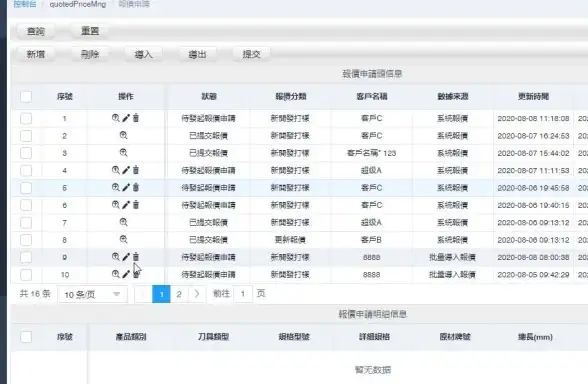Open row 8 details with the magnifier icon
This screenshot has width=588, height=384.
pyautogui.click(x=123, y=240)
